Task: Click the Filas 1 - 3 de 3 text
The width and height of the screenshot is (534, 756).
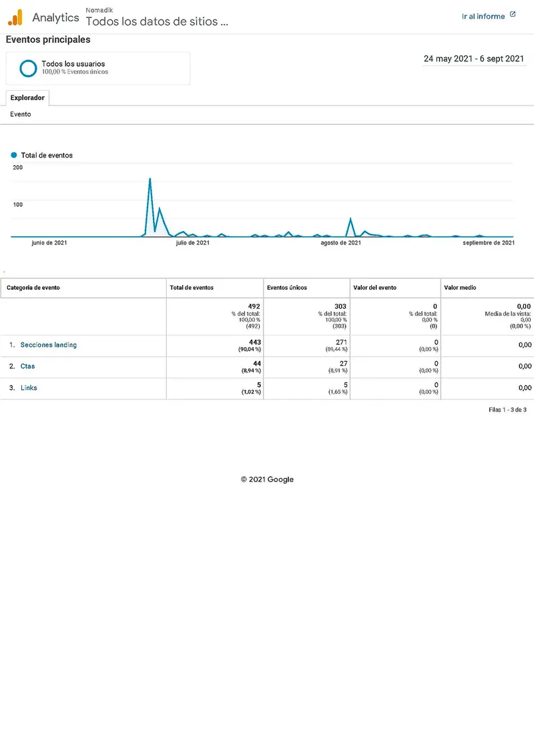Action: click(507, 410)
